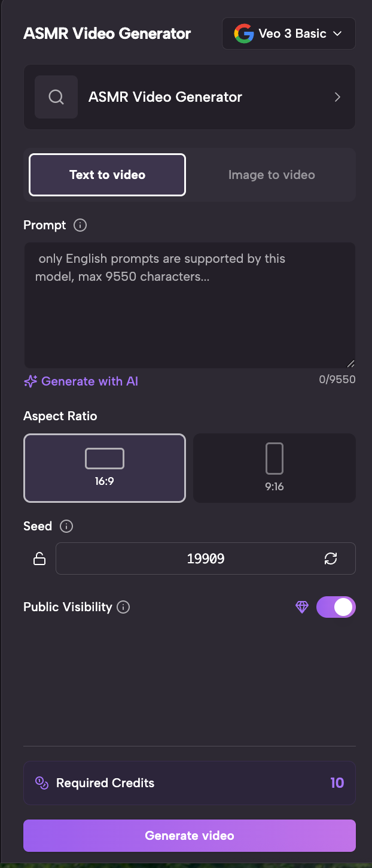This screenshot has width=372, height=868.
Task: Select the 16:9 aspect ratio
Action: (105, 468)
